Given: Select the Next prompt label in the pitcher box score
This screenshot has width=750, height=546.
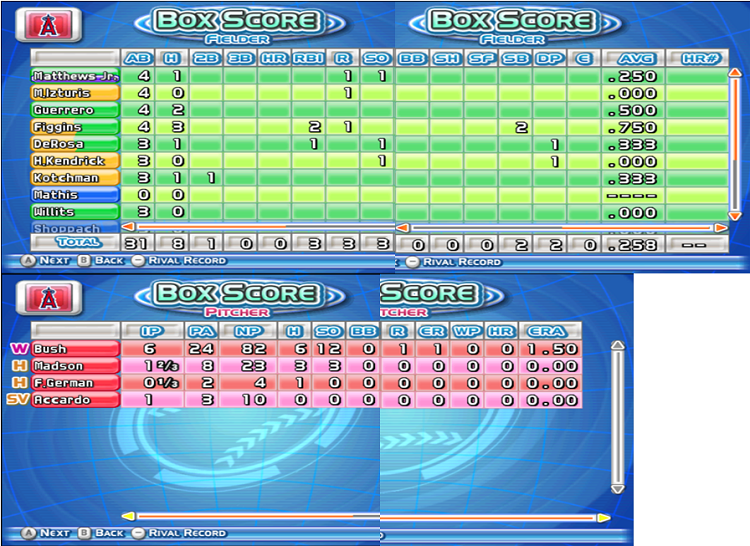Looking at the screenshot, I should (x=54, y=533).
